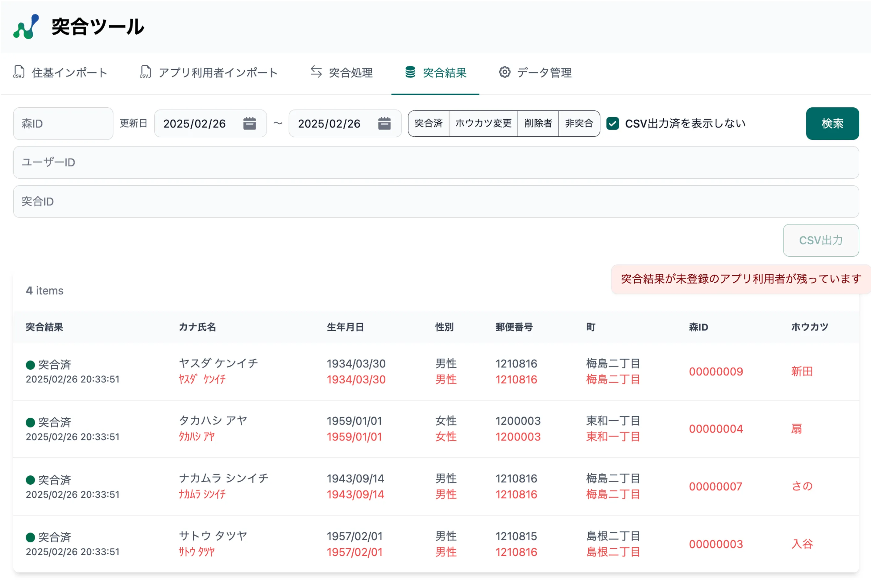The image size is (871, 588).
Task: Click the database icon of 突合結果
Action: [410, 72]
